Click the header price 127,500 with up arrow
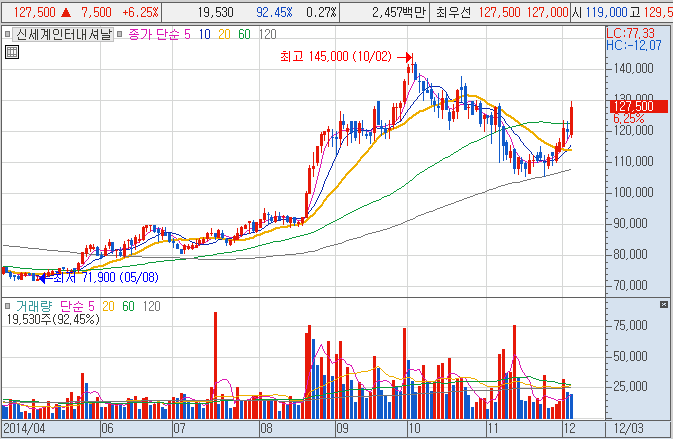673x439 pixels. (x=42, y=12)
